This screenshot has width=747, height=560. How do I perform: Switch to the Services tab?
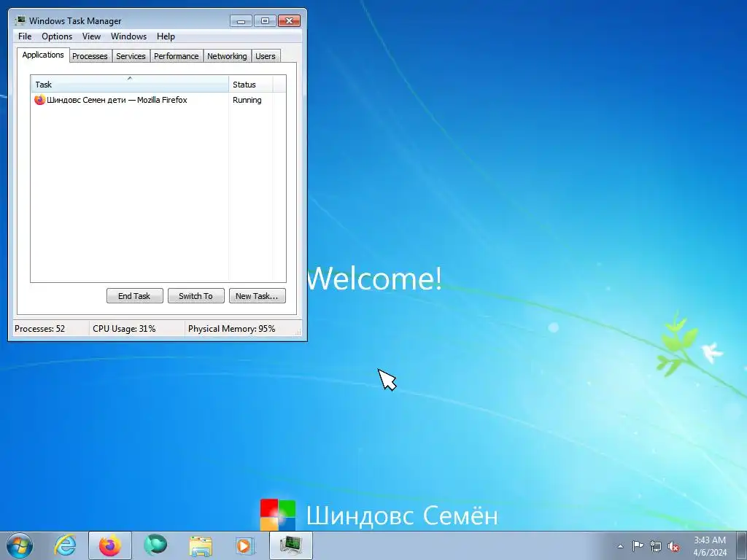click(x=131, y=56)
